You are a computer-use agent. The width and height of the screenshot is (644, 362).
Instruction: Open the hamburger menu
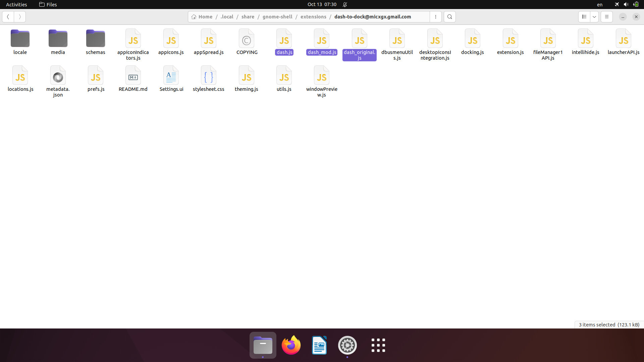tap(606, 16)
